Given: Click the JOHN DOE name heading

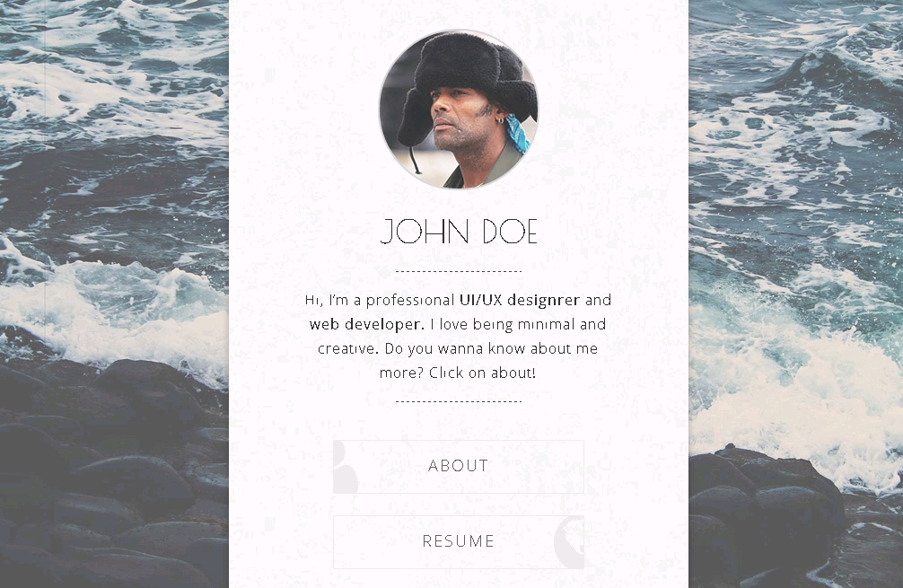Looking at the screenshot, I should pos(459,232).
